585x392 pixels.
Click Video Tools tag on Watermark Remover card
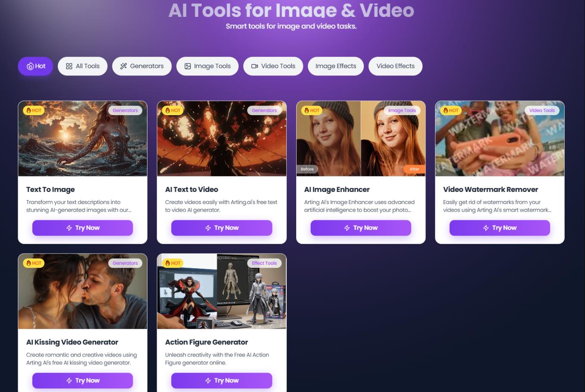(x=542, y=110)
